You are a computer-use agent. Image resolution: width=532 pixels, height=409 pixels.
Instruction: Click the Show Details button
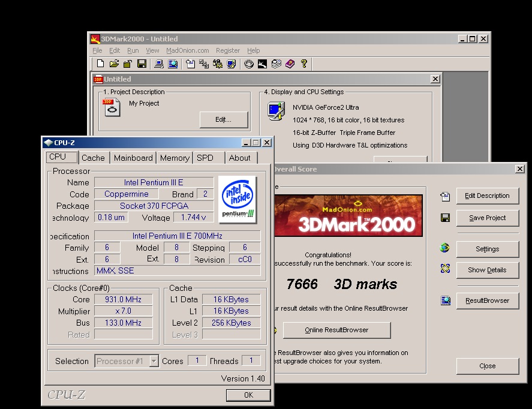487,270
